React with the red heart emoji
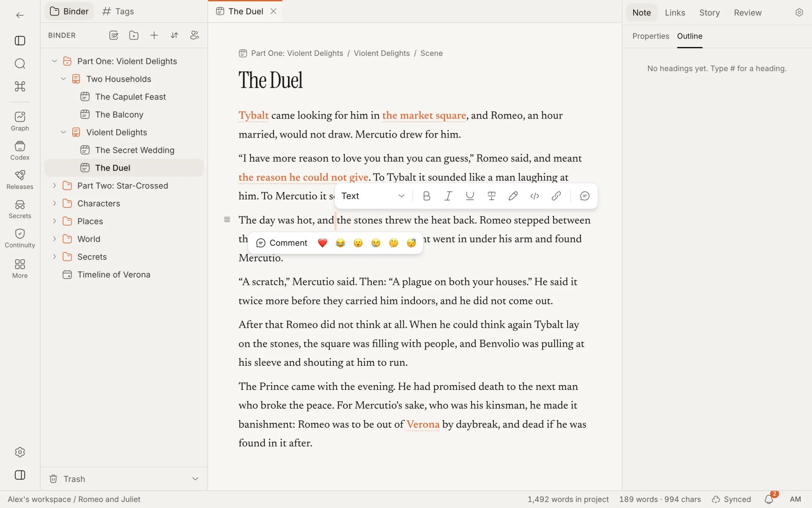The image size is (812, 508). pos(323,243)
